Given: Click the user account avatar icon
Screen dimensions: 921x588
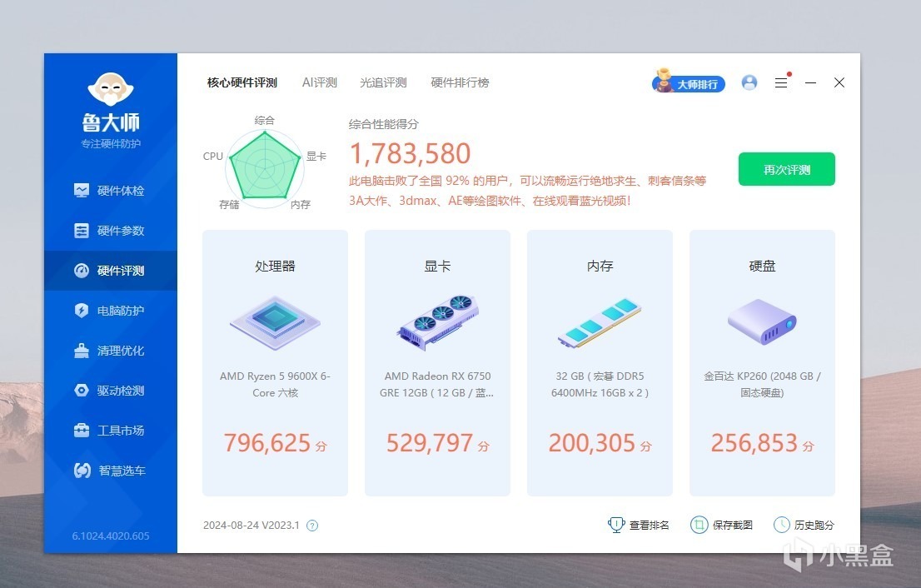Looking at the screenshot, I should coord(749,82).
